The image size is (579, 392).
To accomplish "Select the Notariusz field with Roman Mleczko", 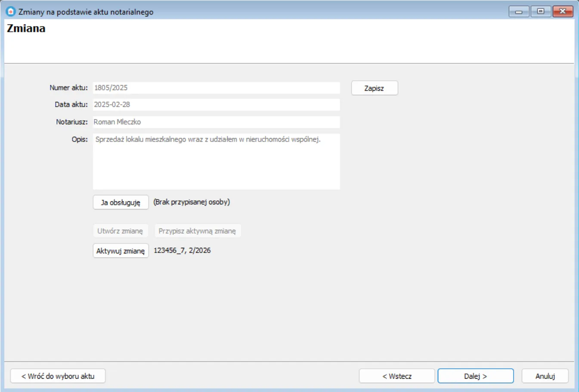I will (216, 122).
